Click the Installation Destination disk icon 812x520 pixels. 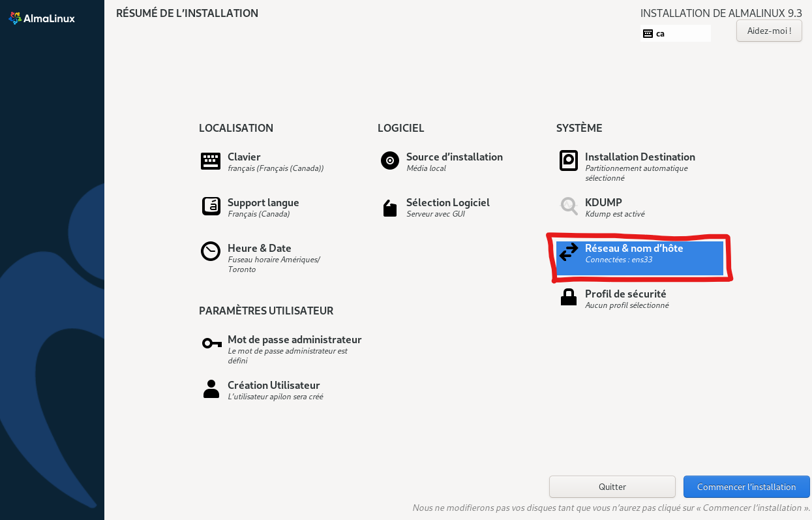(569, 161)
